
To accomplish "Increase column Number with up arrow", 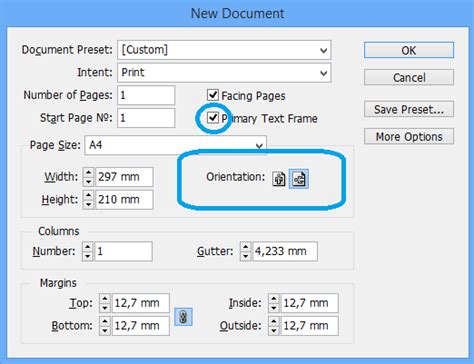I will (87, 247).
